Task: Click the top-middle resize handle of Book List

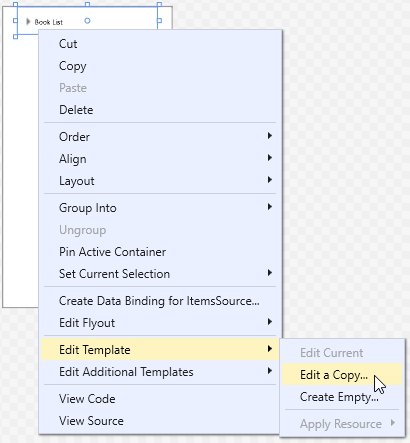Action: (x=87, y=4)
